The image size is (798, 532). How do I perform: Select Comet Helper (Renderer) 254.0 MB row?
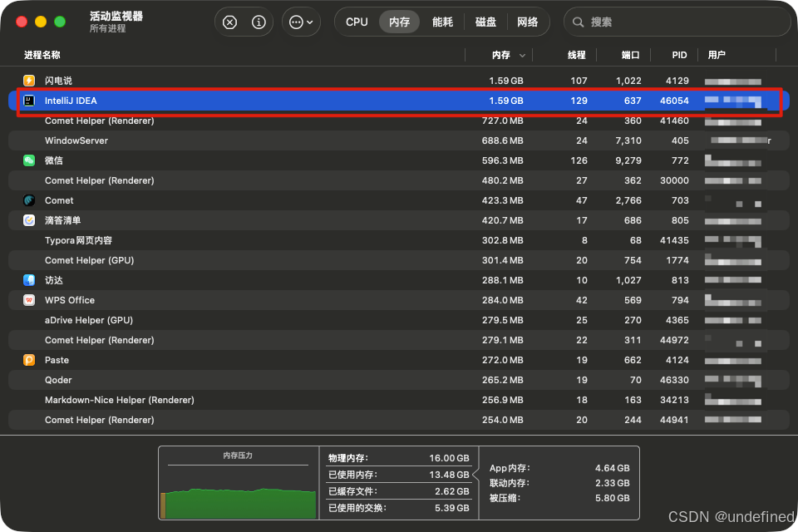pos(399,420)
